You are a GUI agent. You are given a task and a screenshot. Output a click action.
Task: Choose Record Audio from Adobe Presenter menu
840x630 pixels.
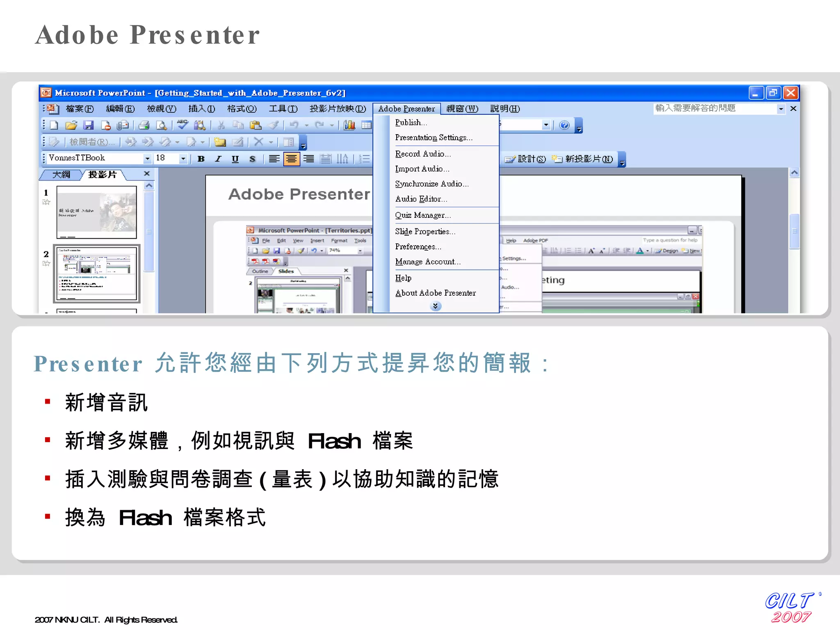pos(422,154)
